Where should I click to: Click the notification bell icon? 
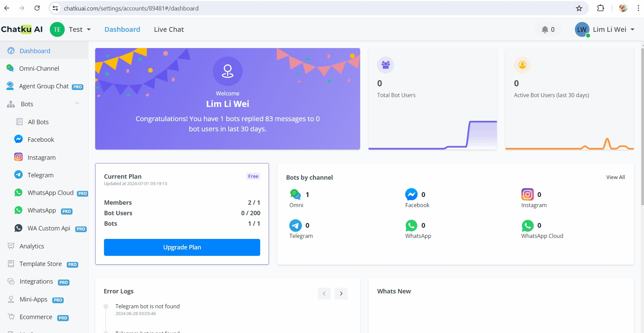pos(545,29)
